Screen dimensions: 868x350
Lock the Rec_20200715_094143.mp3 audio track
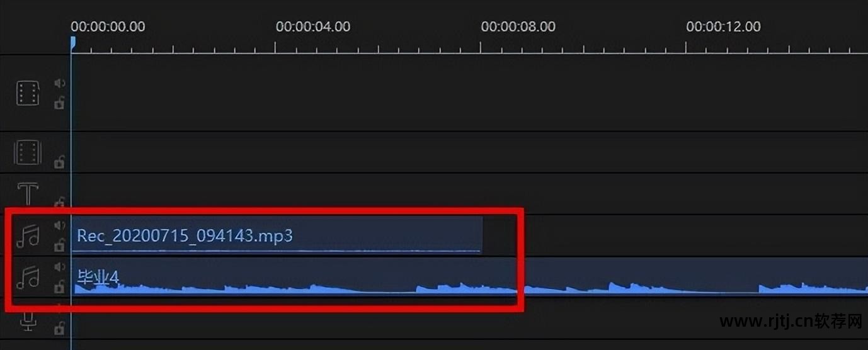click(x=59, y=245)
